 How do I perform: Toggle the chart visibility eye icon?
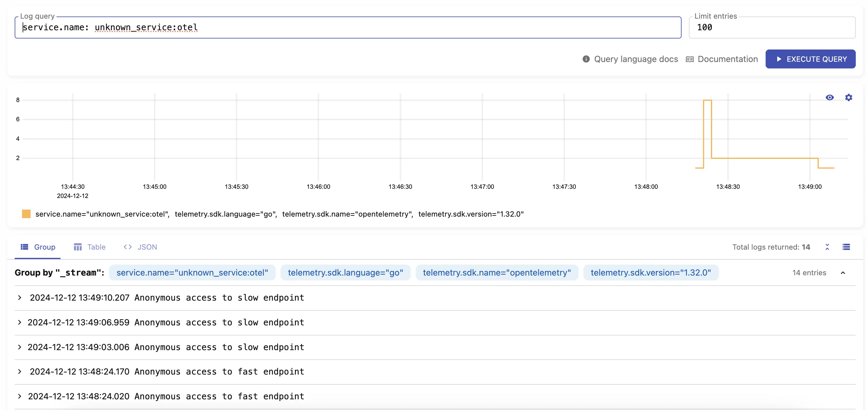(x=829, y=98)
